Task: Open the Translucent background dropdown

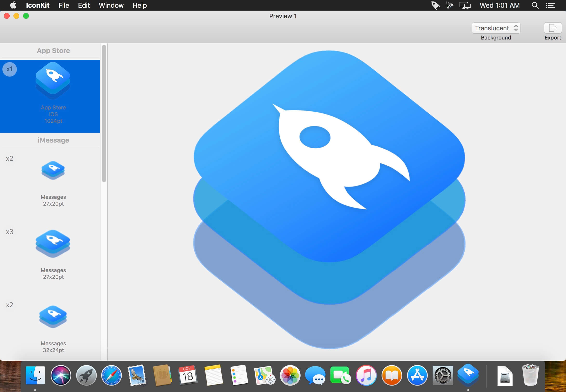Action: 496,28
